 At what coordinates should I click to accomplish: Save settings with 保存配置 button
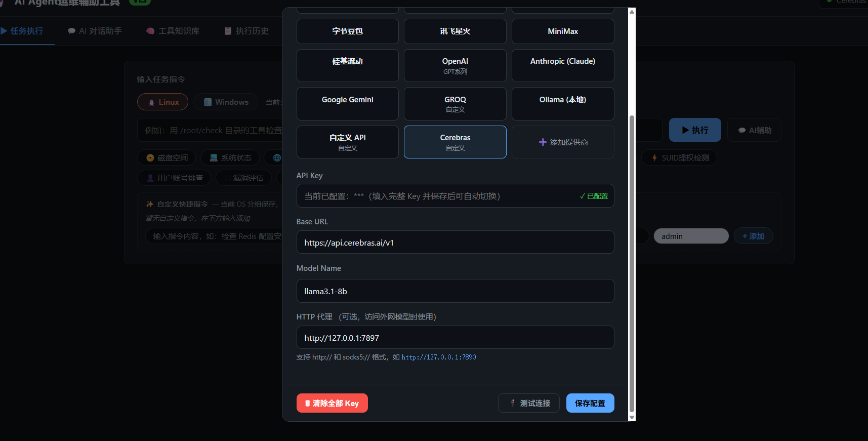point(590,403)
